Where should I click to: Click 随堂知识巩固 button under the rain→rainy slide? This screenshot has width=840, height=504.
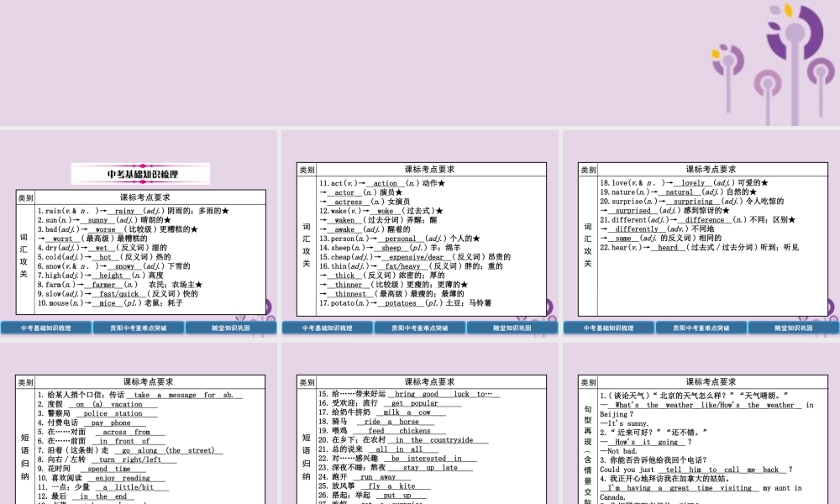click(x=231, y=328)
